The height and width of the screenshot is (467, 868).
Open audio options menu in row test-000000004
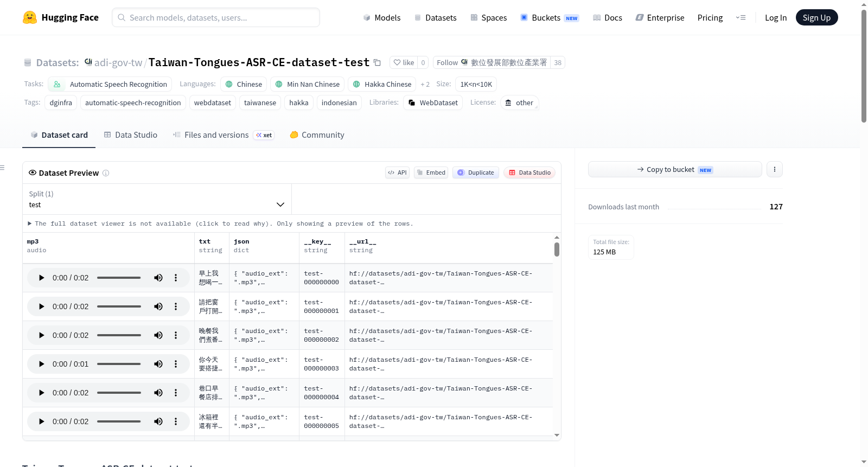176,393
